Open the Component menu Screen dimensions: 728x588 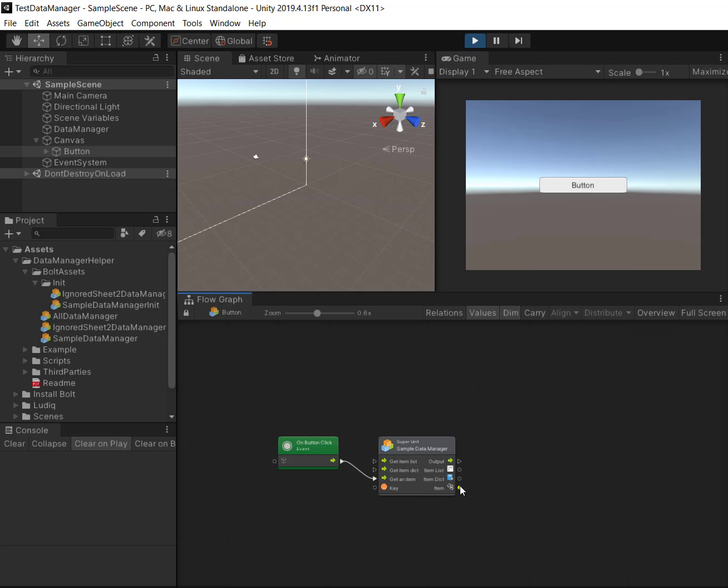point(153,23)
